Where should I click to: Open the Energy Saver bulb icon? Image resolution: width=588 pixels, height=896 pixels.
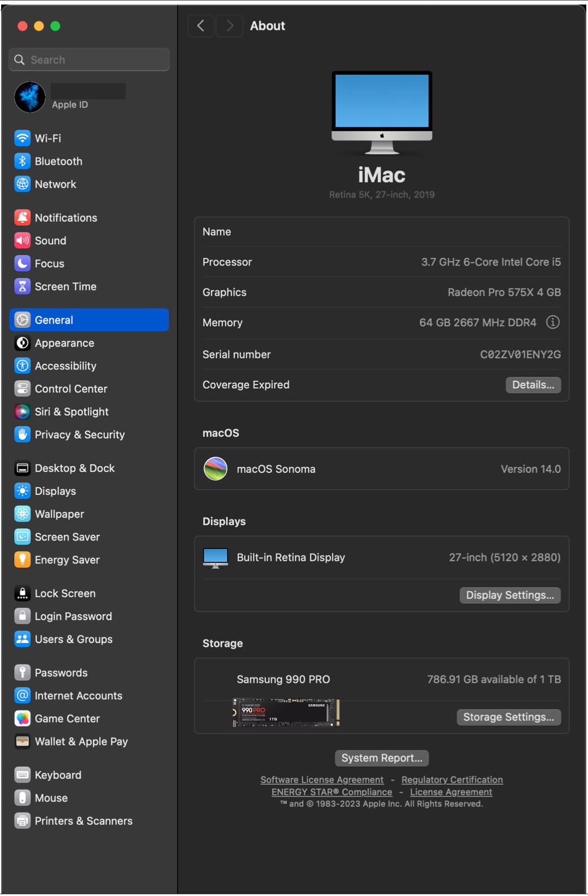tap(22, 560)
